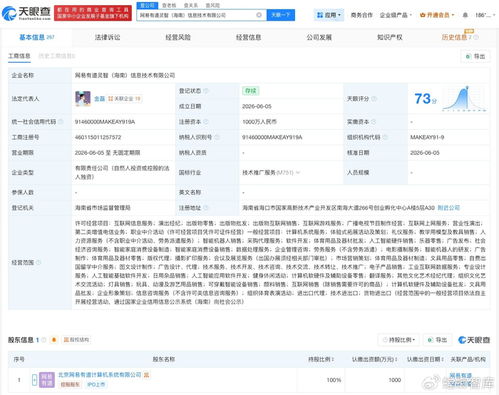
Task: Click the 海南省市场监督管理局 registration authority
Action: [x=103, y=208]
